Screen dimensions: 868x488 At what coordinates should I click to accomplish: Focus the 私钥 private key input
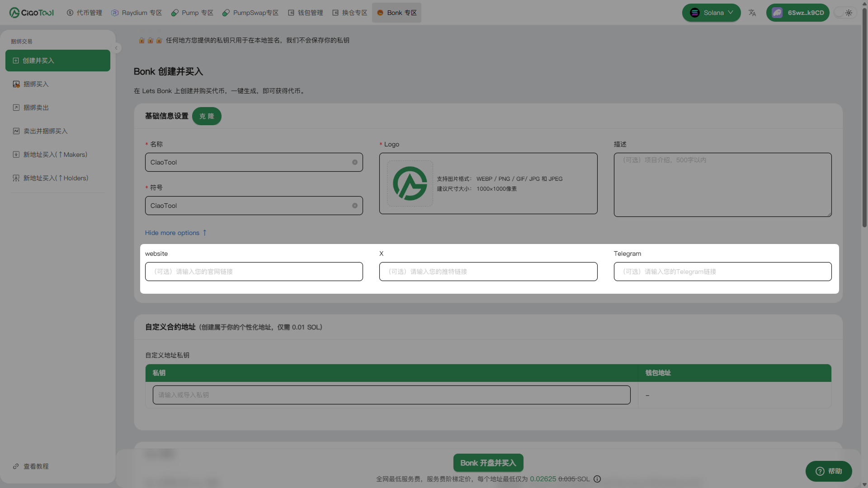(392, 395)
